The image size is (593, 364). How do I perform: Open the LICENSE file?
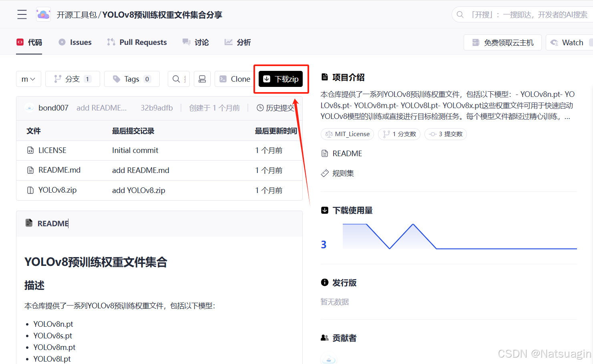52,151
